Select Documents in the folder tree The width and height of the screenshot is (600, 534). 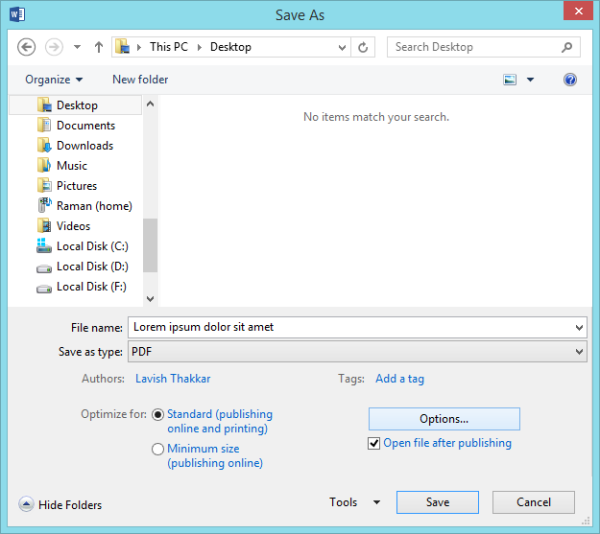coord(86,125)
